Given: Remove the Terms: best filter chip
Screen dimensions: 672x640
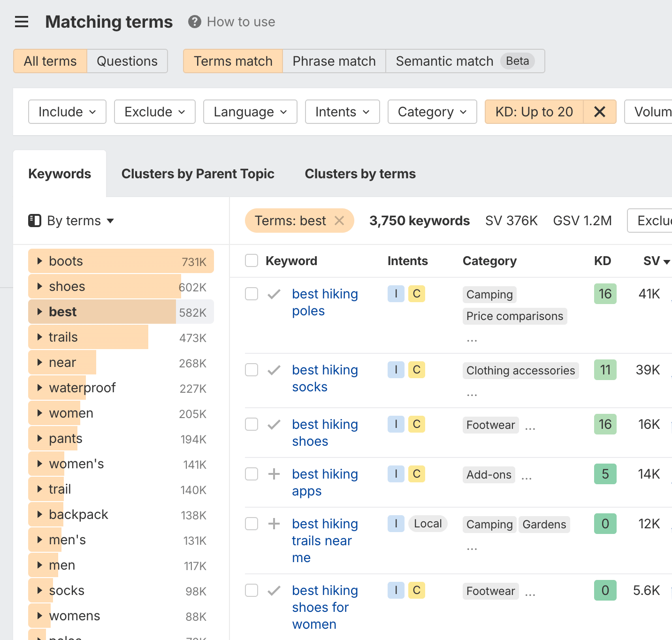Looking at the screenshot, I should tap(339, 221).
